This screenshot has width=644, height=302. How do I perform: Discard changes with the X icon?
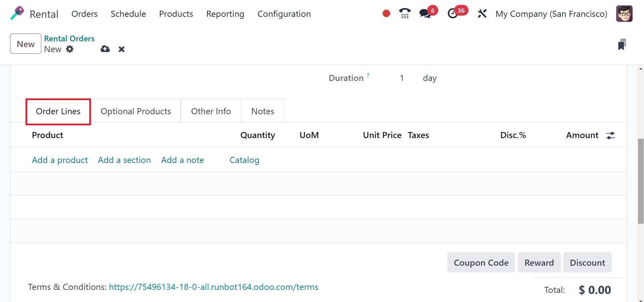[121, 49]
